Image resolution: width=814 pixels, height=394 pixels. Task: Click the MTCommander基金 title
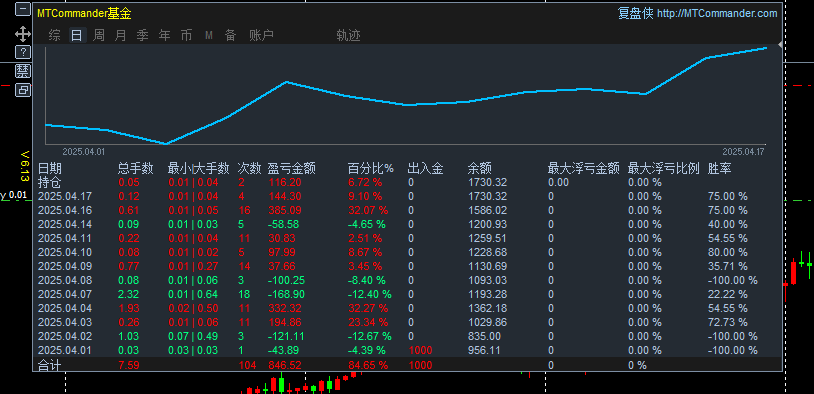pyautogui.click(x=84, y=13)
